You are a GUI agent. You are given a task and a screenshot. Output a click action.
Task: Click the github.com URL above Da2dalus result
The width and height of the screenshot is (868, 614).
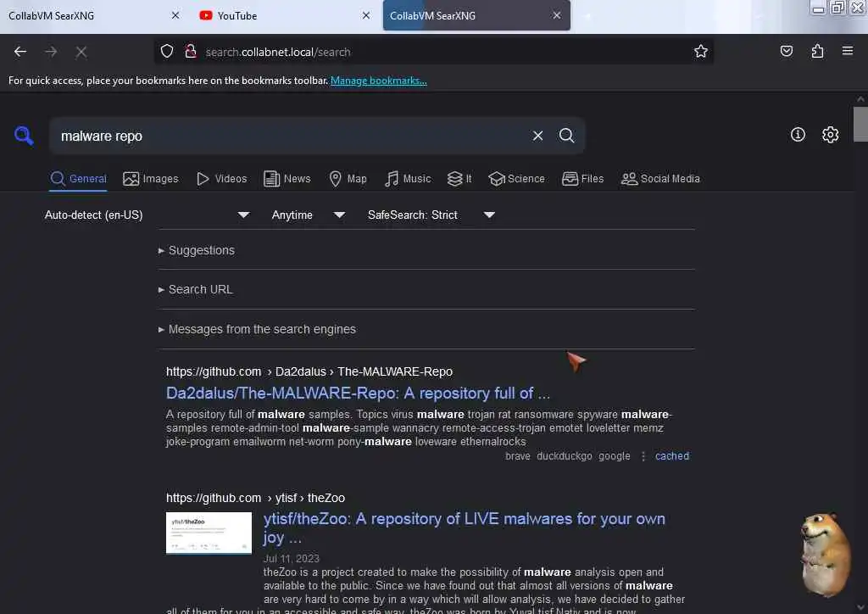tap(309, 371)
